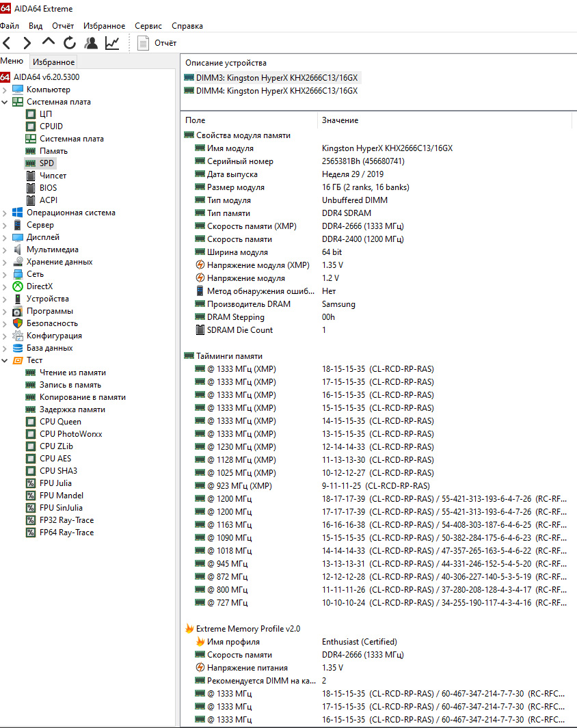577x728 pixels.
Task: Go forward with the right arrow toolbar icon
Action: (27, 43)
